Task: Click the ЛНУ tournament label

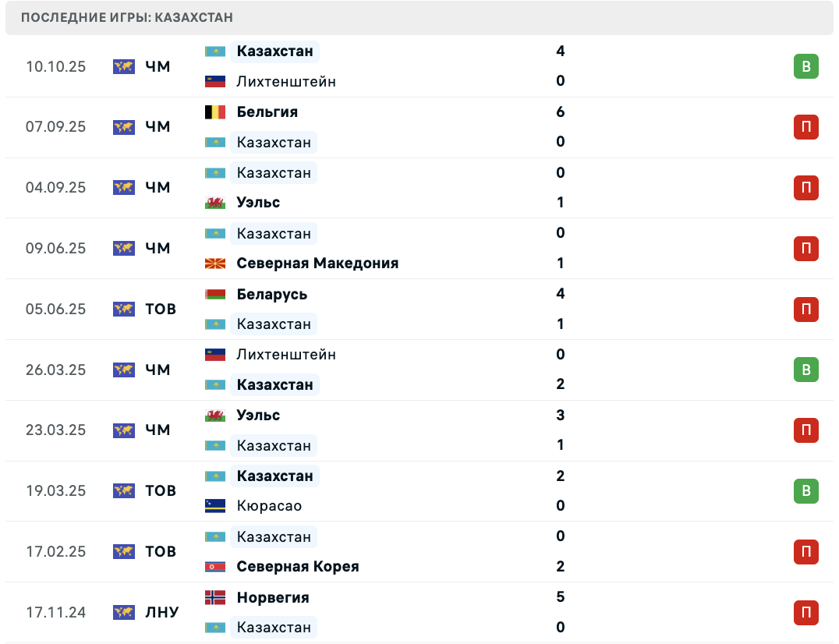Action: (161, 613)
